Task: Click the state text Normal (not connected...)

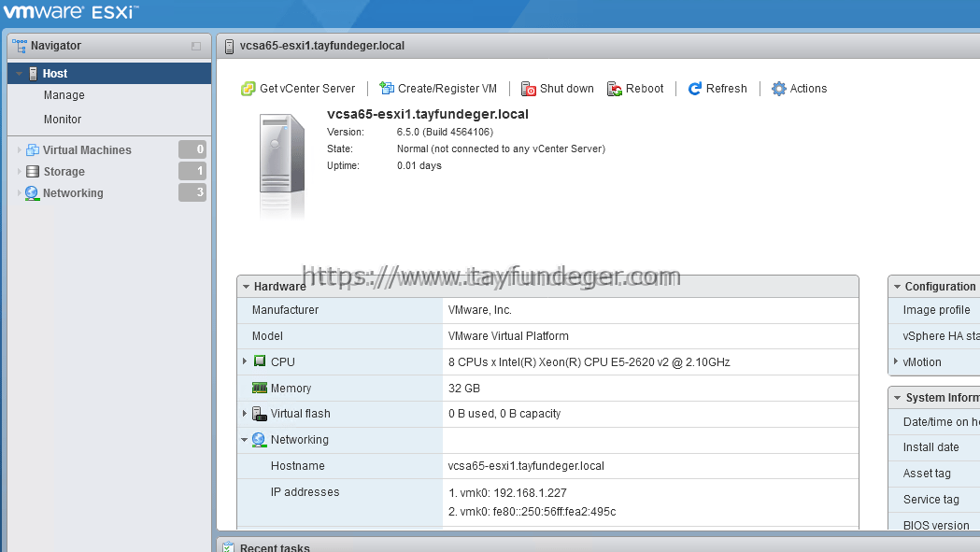Action: click(502, 149)
